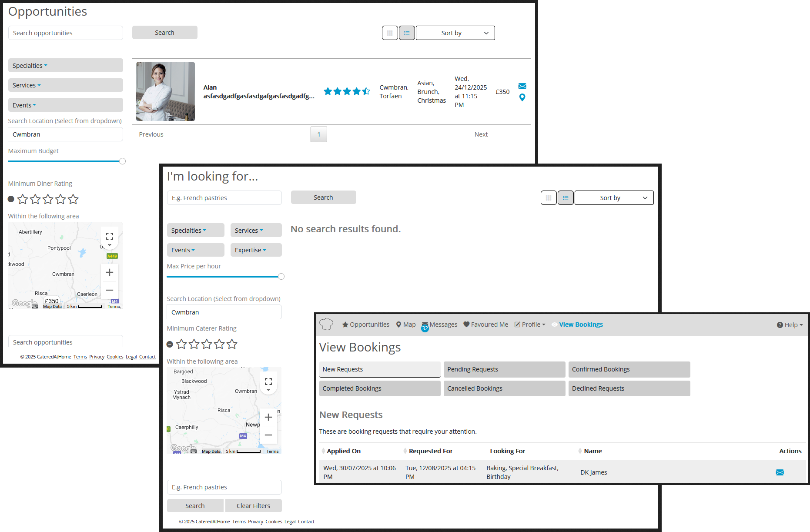Switch to grid view in Opportunities panel
Viewport: 810px width, 532px height.
tap(390, 33)
